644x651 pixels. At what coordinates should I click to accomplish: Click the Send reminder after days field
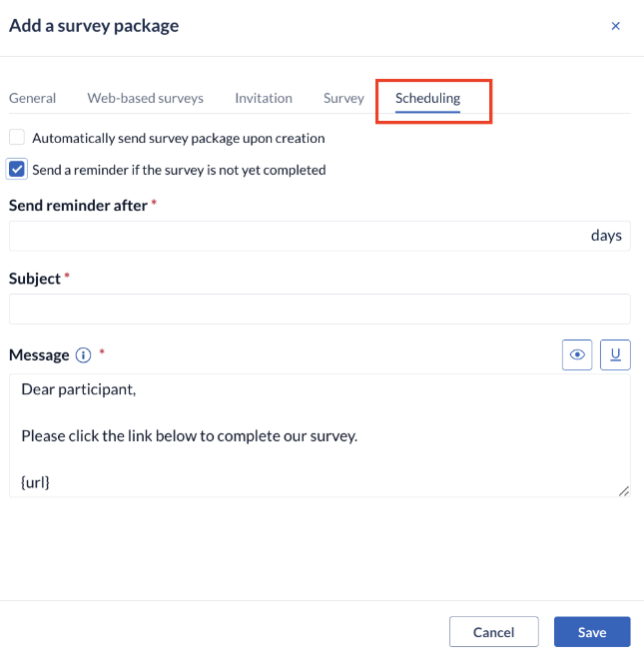click(320, 236)
